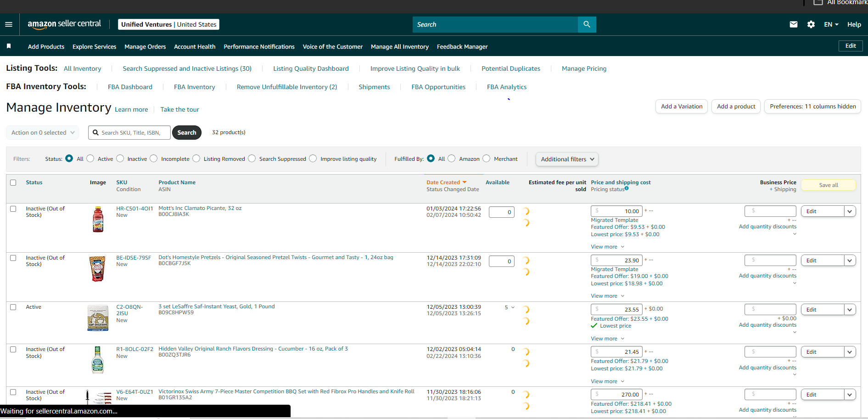The height and width of the screenshot is (419, 868).
Task: Click Edit button in the navigation bar
Action: click(851, 46)
